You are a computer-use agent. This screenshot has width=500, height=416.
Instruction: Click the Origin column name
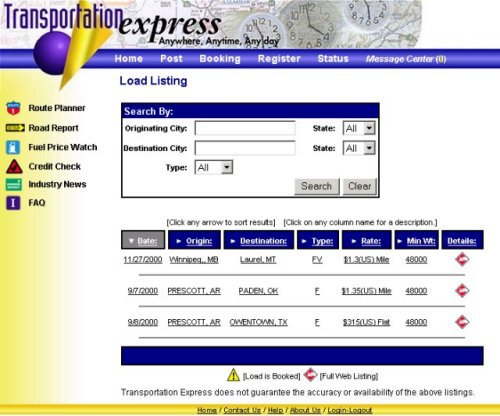tap(199, 241)
